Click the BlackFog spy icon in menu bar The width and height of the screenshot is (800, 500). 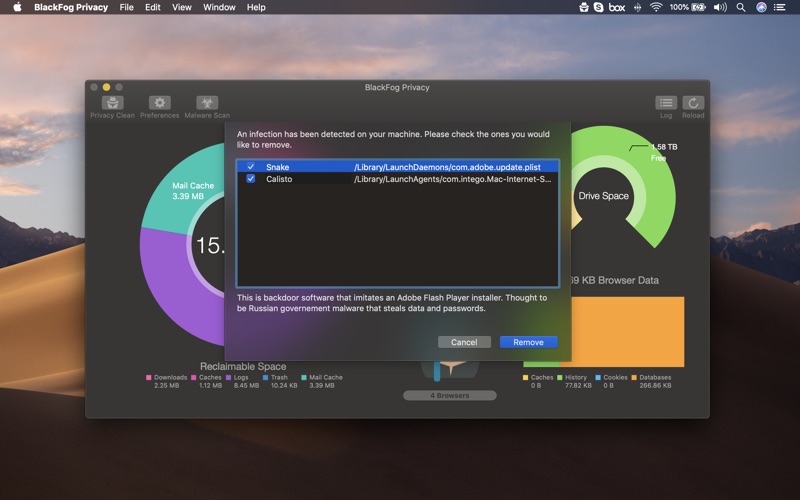coord(584,7)
